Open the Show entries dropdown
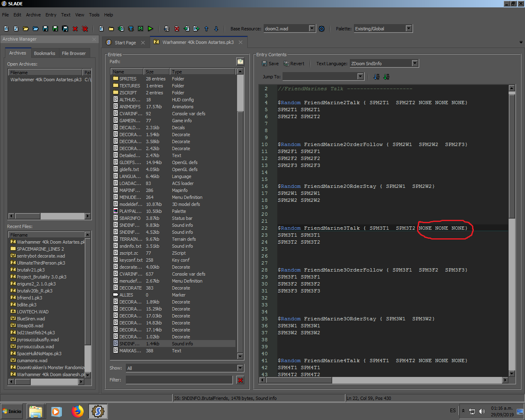The image size is (525, 420). pos(240,368)
